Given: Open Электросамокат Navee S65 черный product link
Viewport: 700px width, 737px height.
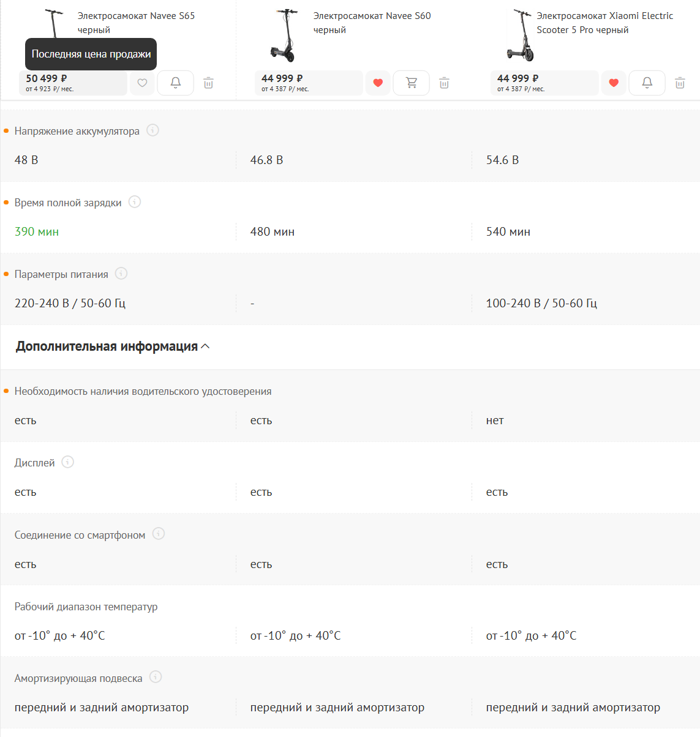Looking at the screenshot, I should [x=136, y=23].
